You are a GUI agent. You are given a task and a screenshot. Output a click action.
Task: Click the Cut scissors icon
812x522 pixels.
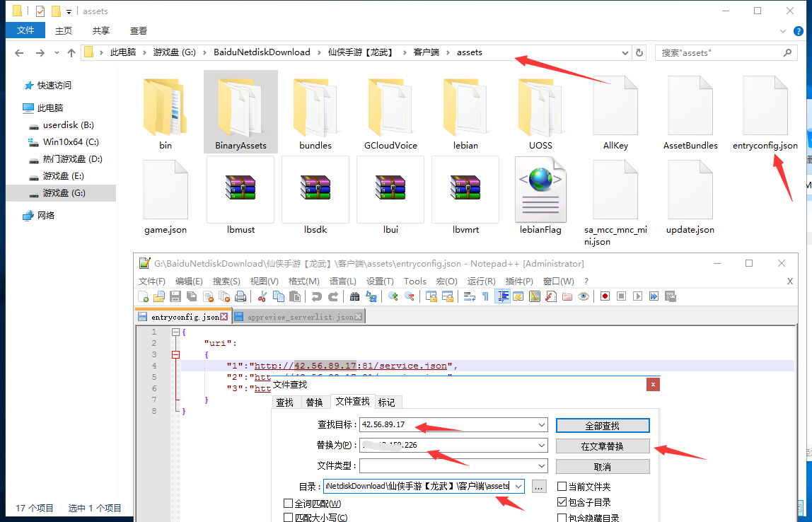click(262, 296)
